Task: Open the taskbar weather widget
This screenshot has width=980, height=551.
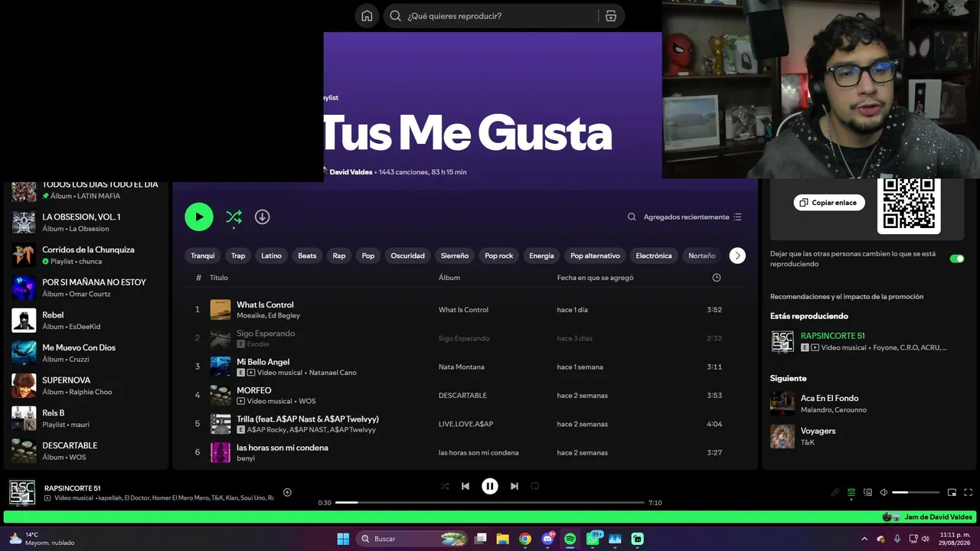Action: click(42, 539)
